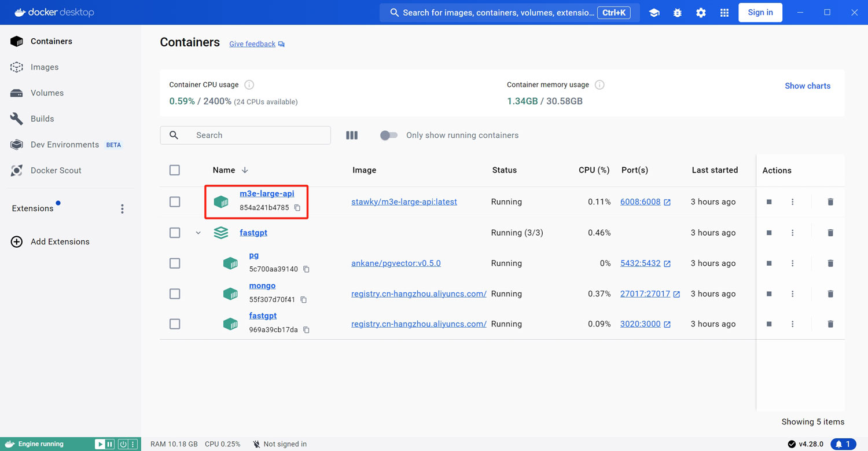Check the fastgpt container row checkbox
The height and width of the screenshot is (451, 868).
pyautogui.click(x=175, y=324)
